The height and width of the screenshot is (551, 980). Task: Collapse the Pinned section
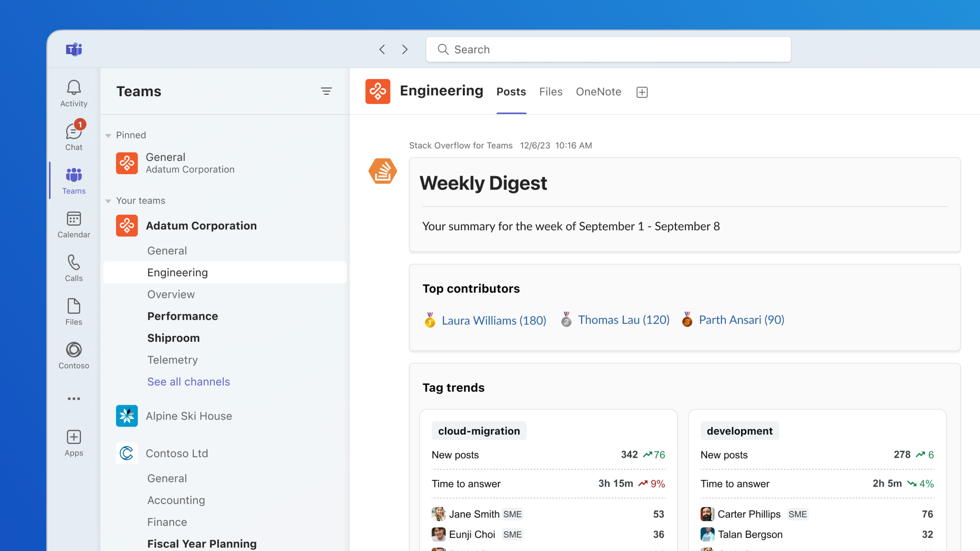coord(108,135)
